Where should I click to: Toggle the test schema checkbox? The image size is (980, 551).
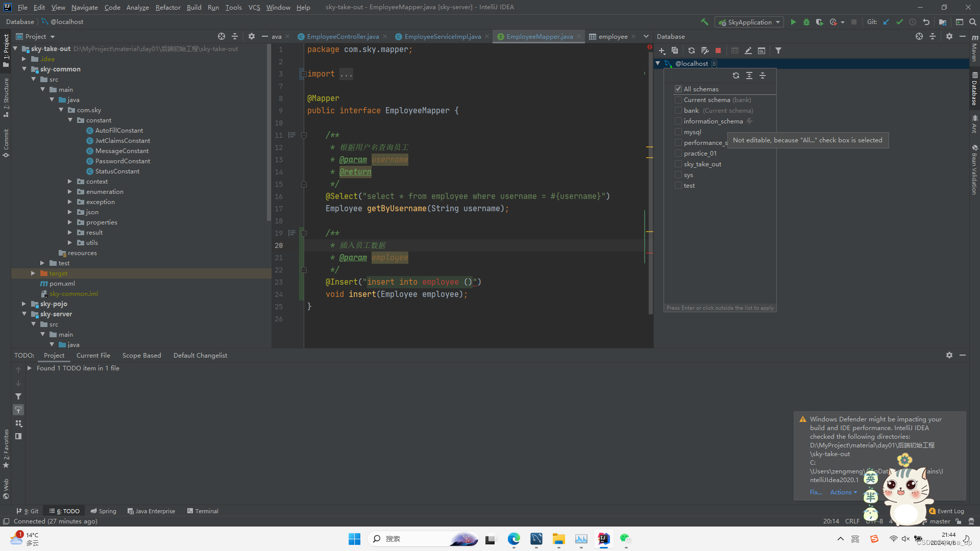(x=678, y=186)
